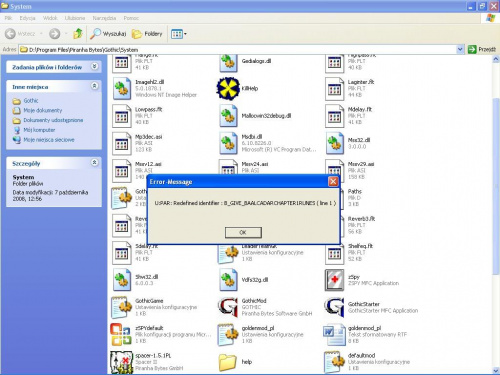500x375 pixels.
Task: Select the GothicGame configuration file icon
Action: pos(121,307)
